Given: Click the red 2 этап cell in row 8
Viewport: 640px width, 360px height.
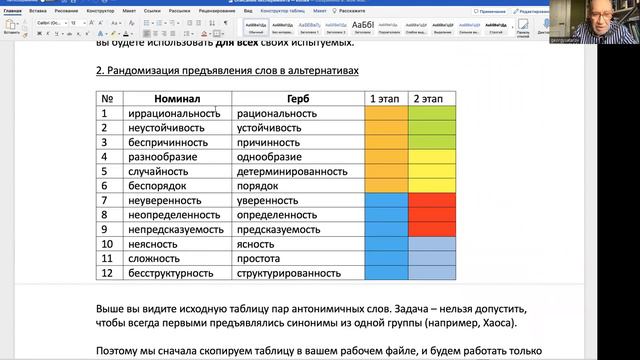Looking at the screenshot, I should [x=432, y=215].
